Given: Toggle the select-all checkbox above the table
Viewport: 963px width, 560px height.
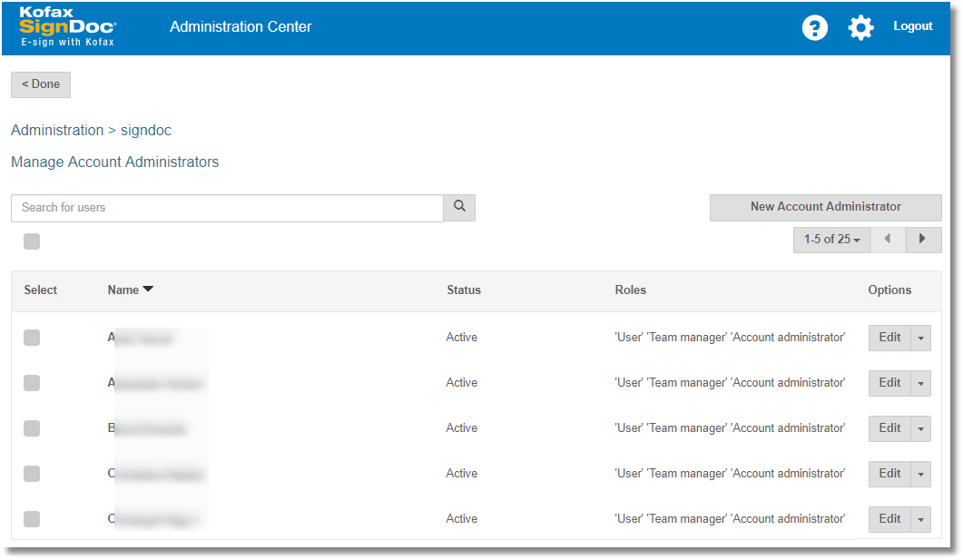Looking at the screenshot, I should click(32, 241).
